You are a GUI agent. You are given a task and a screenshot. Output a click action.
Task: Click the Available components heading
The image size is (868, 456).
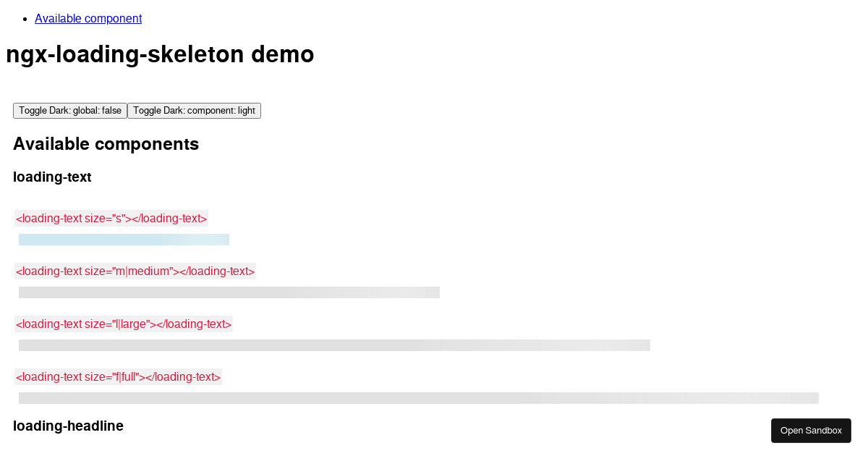click(x=106, y=144)
